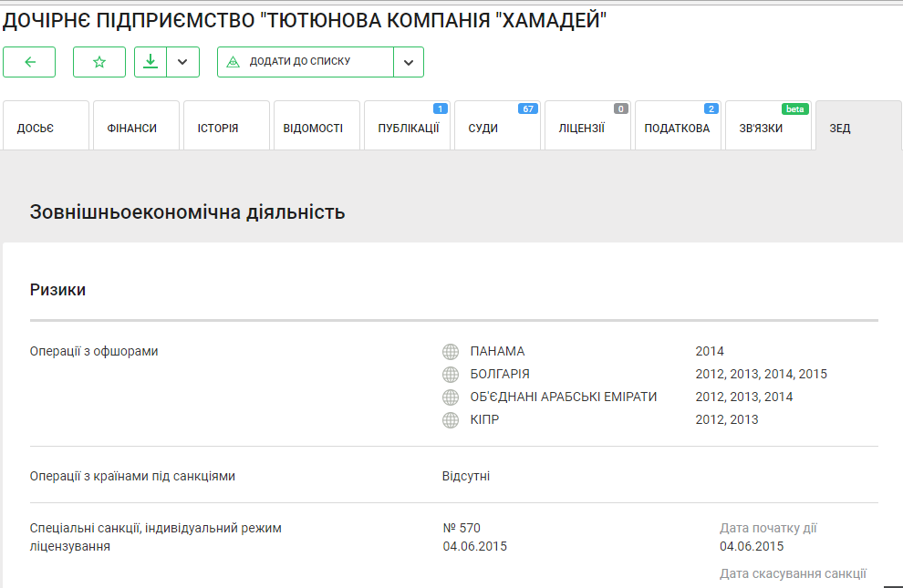Switch to the ЛІЦЕНЗІЇ tab
Viewport: 903px width, 588px height.
click(581, 129)
